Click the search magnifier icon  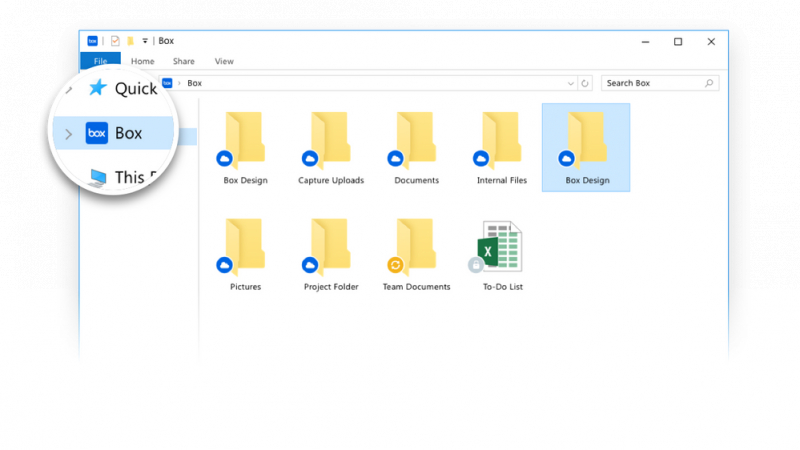709,83
